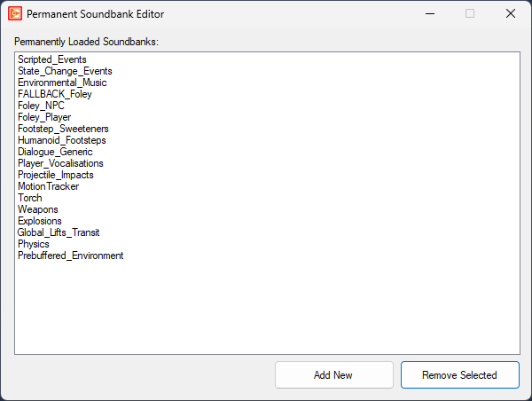Click the Remove Selected button
Screen dimensions: 532x401
[x=459, y=374]
